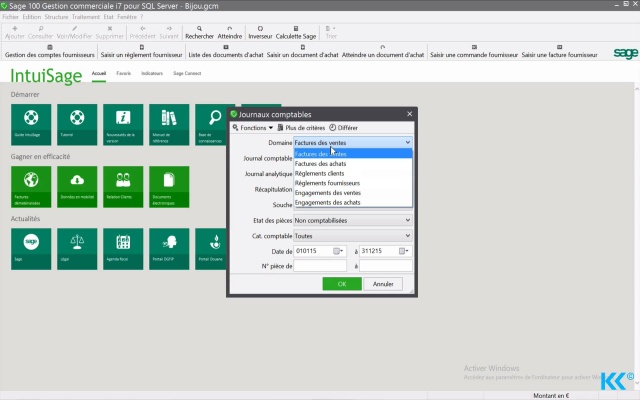Open the Portail DGFiP tile

pos(167,248)
